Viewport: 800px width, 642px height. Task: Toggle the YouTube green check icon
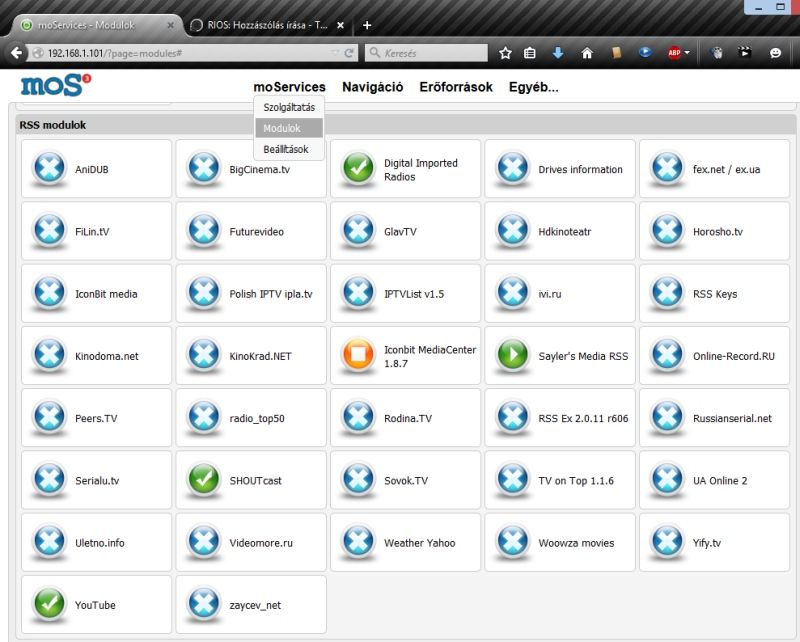click(49, 603)
